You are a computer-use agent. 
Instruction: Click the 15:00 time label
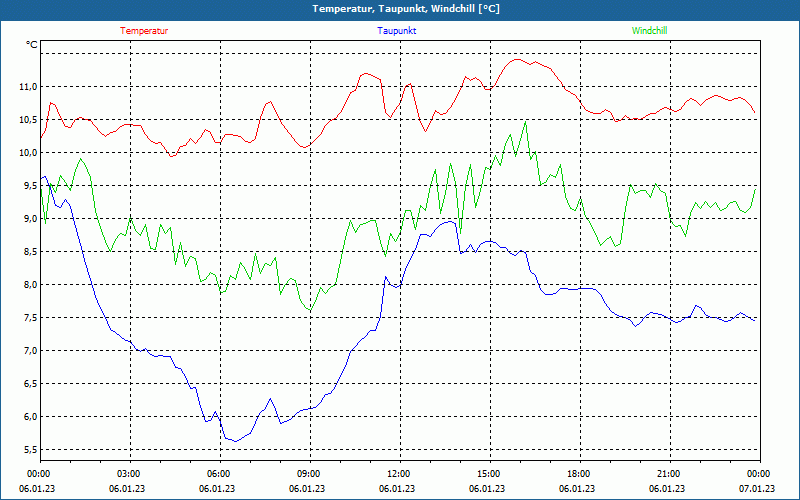coord(487,474)
